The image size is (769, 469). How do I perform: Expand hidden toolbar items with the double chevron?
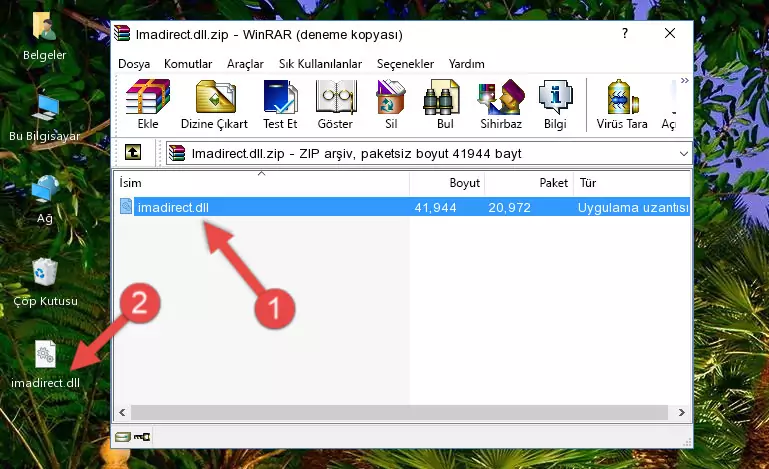pos(685,80)
